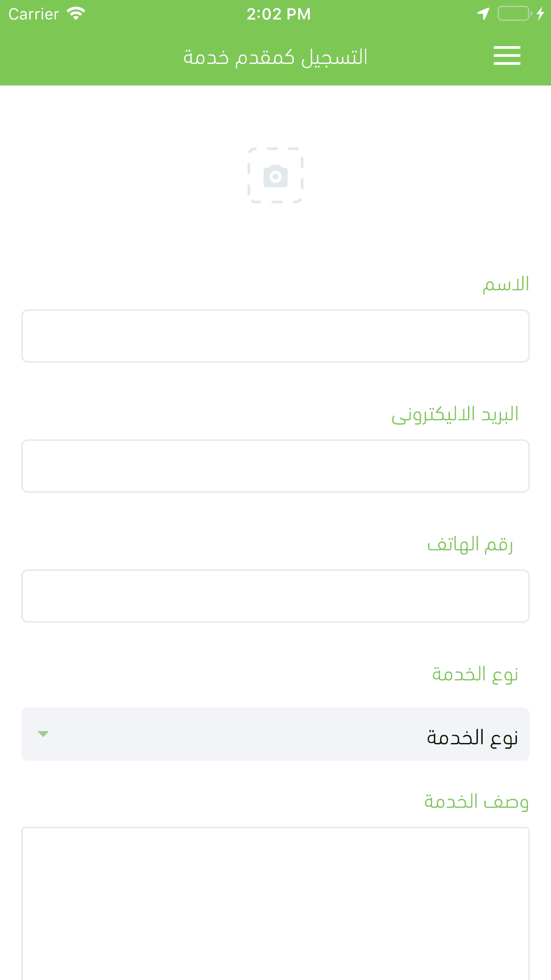Click the battery icon in status bar
Viewport: 551px width, 980px height.
click(514, 14)
